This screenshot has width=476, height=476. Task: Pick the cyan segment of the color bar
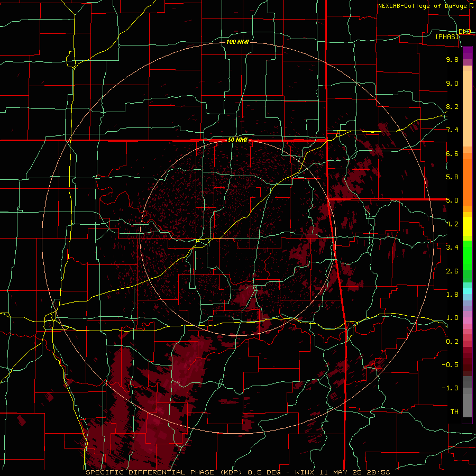point(467,291)
